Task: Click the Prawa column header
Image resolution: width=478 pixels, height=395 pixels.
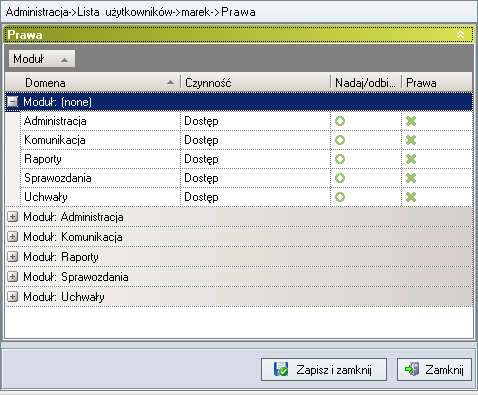Action: coord(437,83)
